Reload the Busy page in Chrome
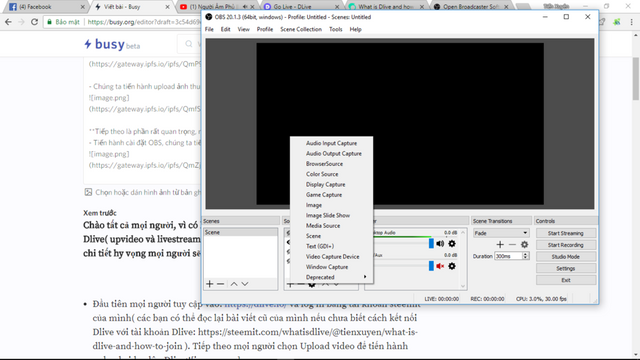The width and height of the screenshot is (640, 360). pyautogui.click(x=35, y=22)
